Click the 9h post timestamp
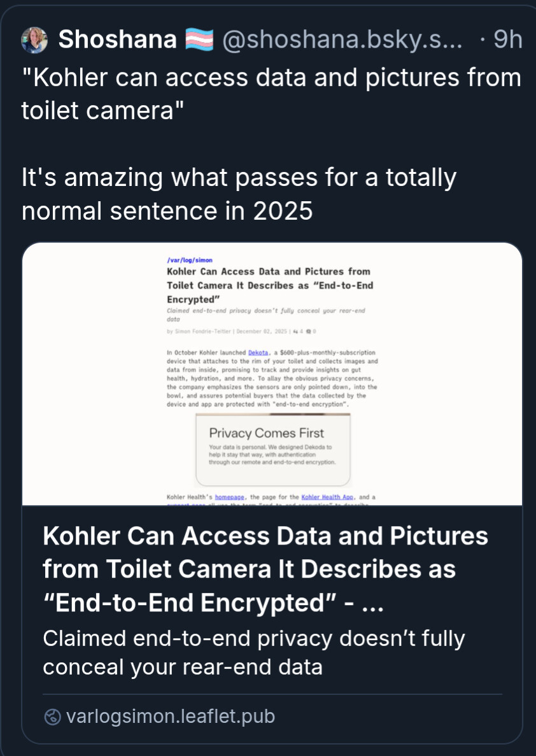The image size is (536, 756). tap(507, 40)
